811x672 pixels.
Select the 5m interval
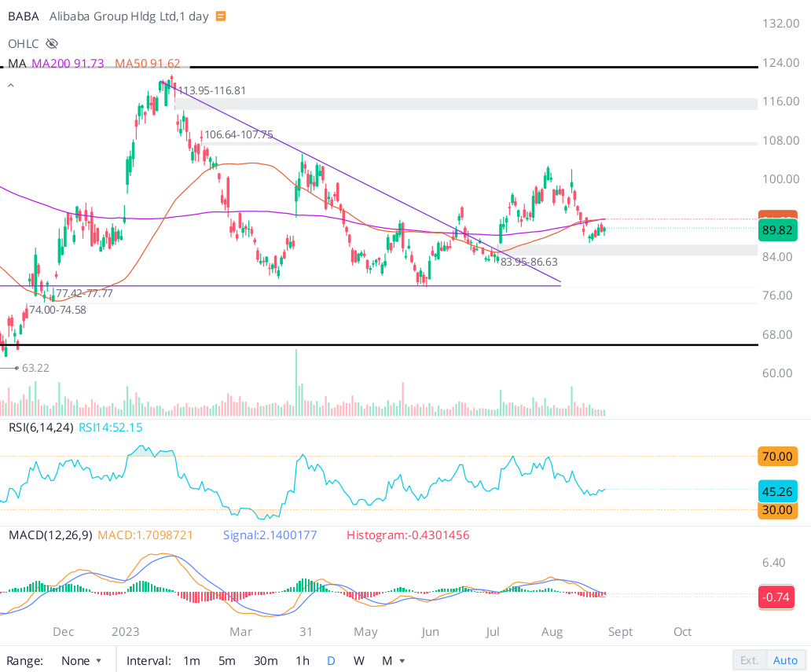(226, 661)
